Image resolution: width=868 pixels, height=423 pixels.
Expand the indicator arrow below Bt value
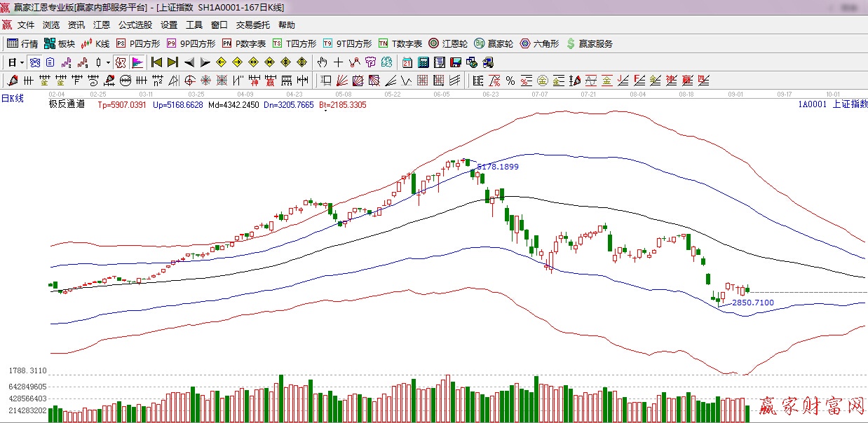point(325,111)
